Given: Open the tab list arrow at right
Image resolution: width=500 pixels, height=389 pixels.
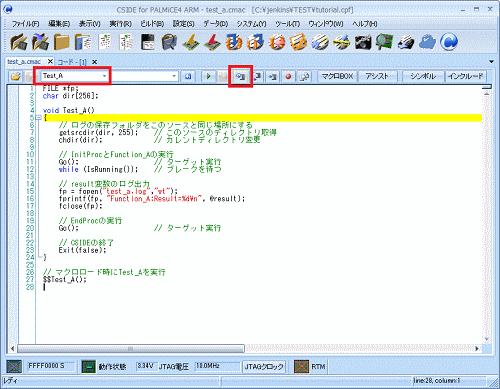Looking at the screenshot, I should pos(491,62).
